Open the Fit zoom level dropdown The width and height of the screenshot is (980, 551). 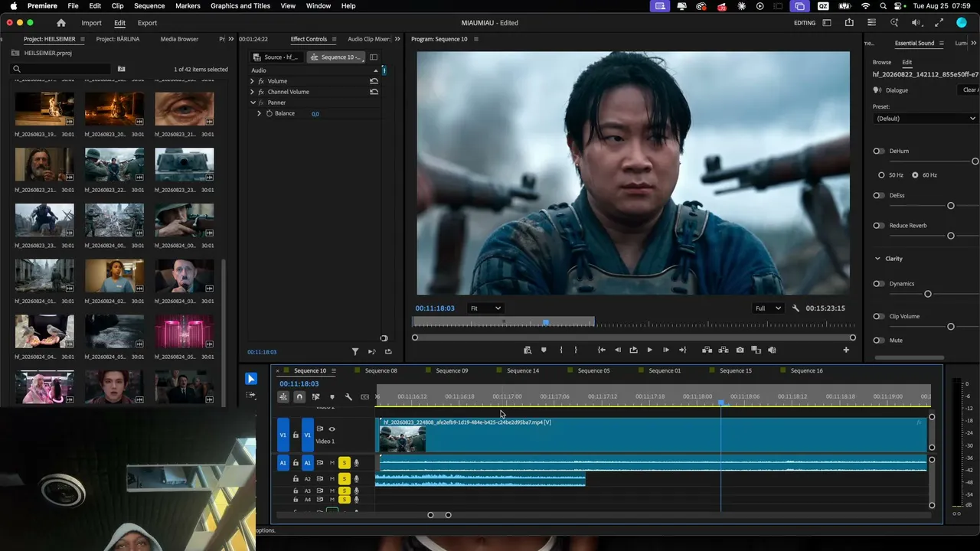[485, 308]
